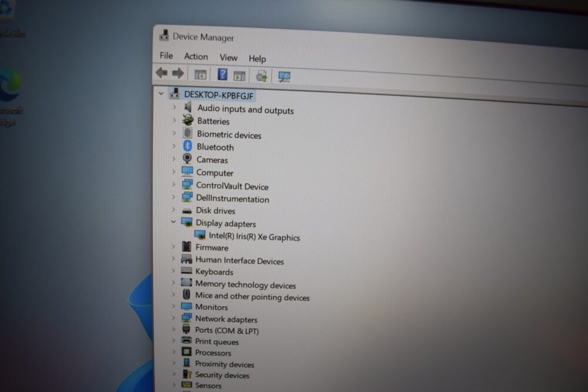The image size is (588, 392).
Task: Click the Update device driver toolbar icon
Action: point(262,76)
